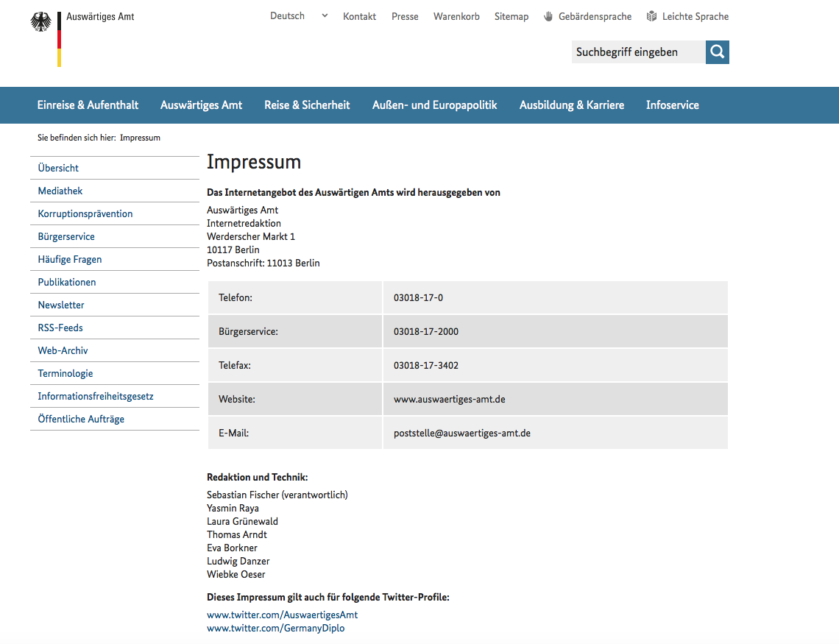Image resolution: width=839 pixels, height=644 pixels.
Task: Open Korruptionsprävention sidebar link
Action: (115, 214)
